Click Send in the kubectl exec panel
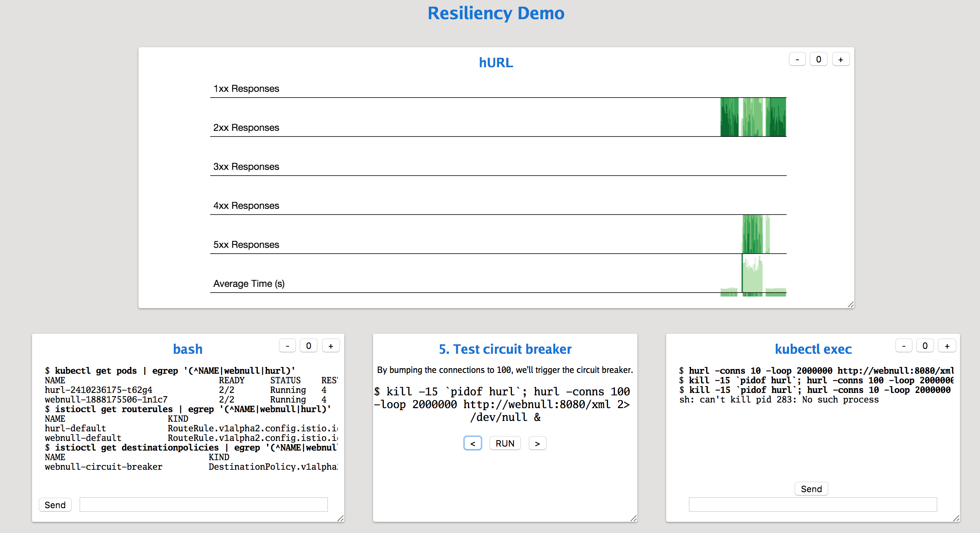 coord(811,489)
